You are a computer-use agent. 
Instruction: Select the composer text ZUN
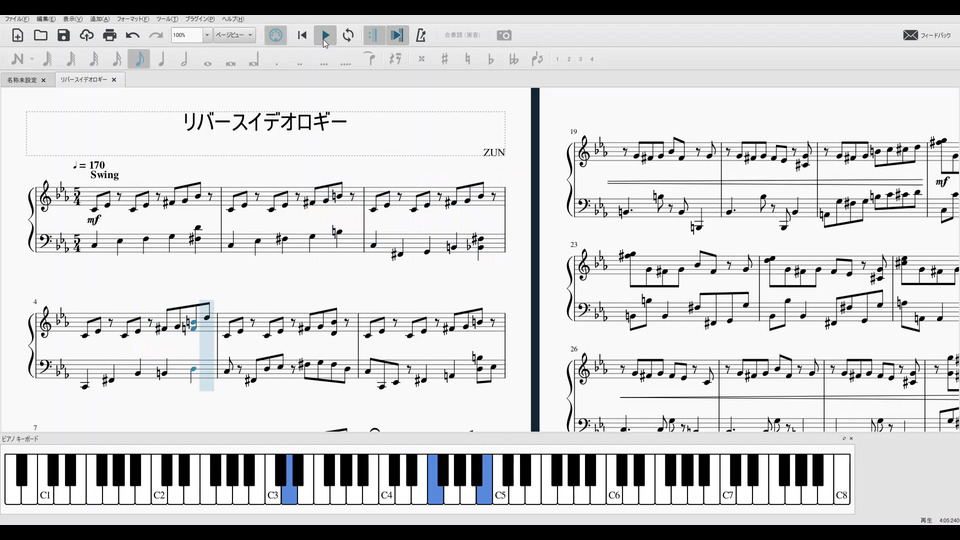(493, 152)
